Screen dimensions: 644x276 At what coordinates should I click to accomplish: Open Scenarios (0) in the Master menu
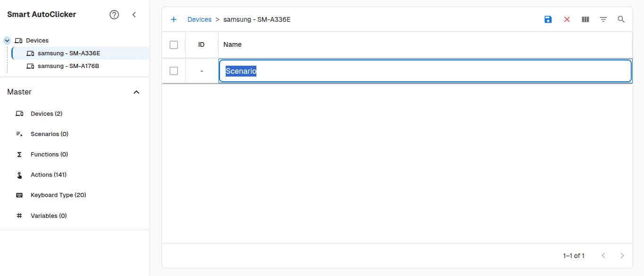pos(49,134)
